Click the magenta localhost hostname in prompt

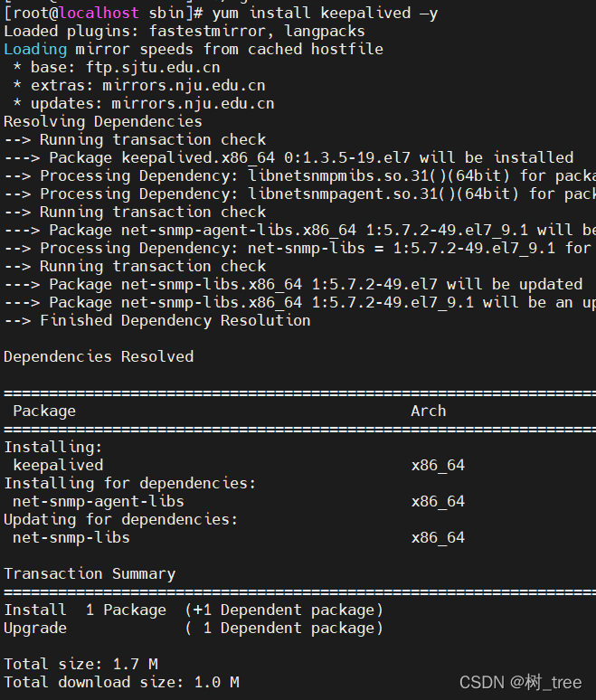99,13
